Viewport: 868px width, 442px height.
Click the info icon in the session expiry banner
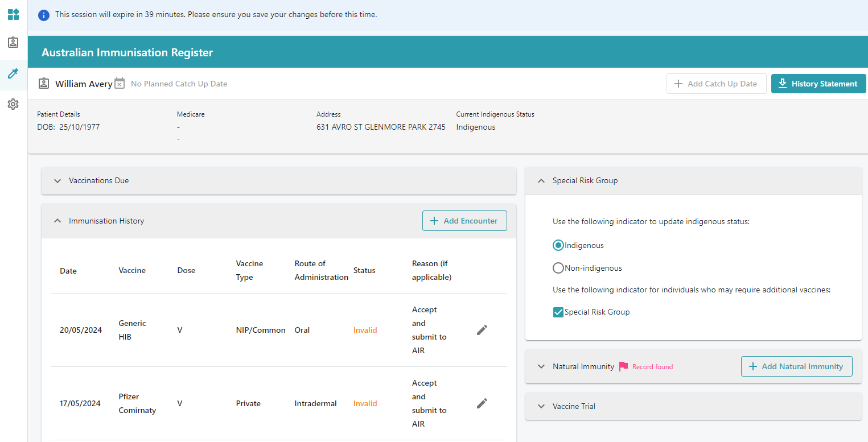point(44,15)
